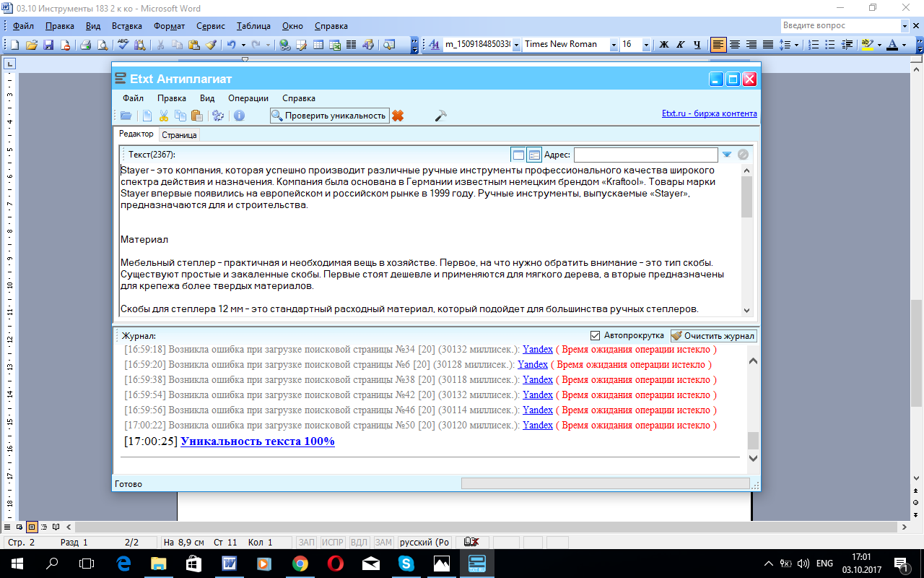Screen dimensions: 924x578
Task: Select Редактор tab
Action: [136, 134]
